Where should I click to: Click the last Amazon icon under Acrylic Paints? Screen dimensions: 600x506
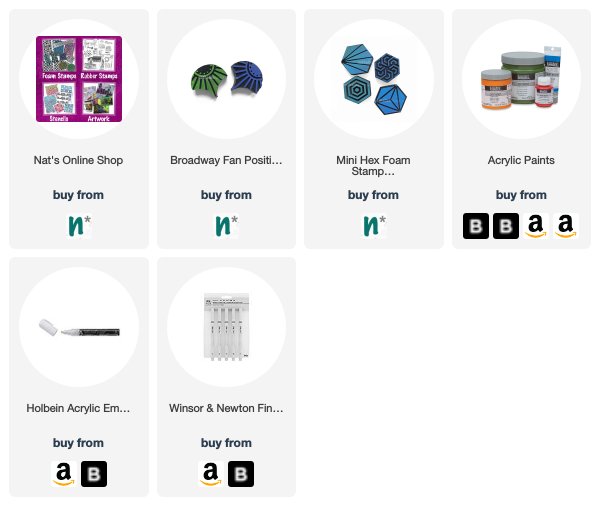coord(566,226)
